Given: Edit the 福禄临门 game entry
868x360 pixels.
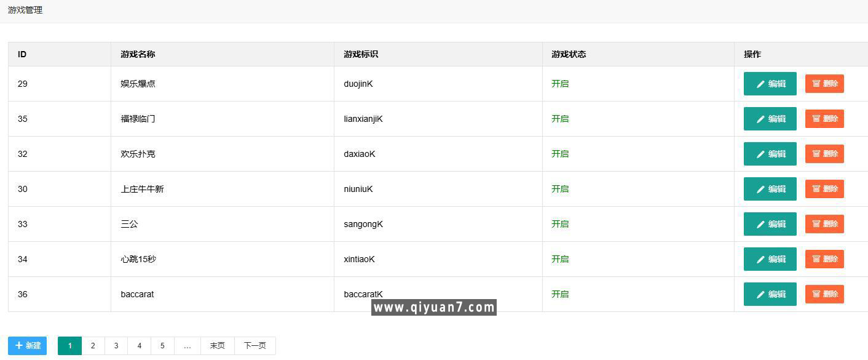Looking at the screenshot, I should point(770,119).
